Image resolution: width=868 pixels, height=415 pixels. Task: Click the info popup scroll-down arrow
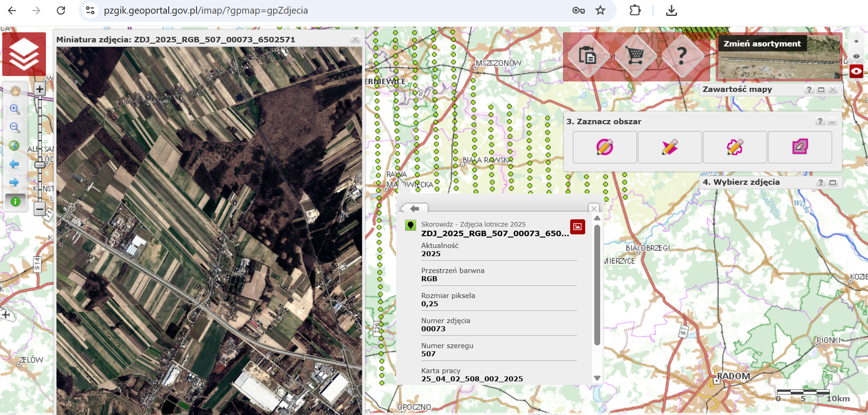pos(597,378)
